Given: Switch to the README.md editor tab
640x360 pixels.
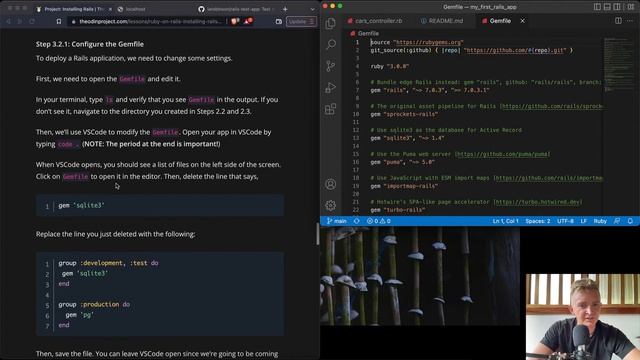Looking at the screenshot, I should coord(442,21).
